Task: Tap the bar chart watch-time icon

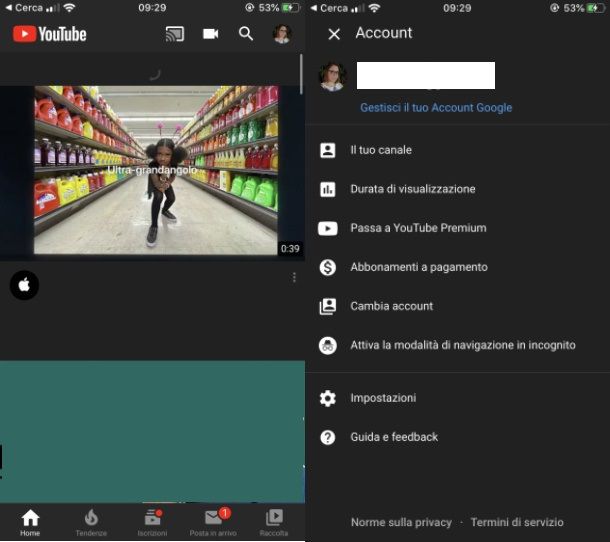Action: point(328,189)
